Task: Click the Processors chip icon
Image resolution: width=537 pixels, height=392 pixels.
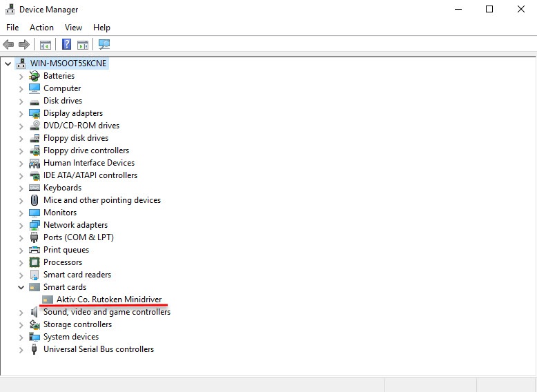Action: 35,262
